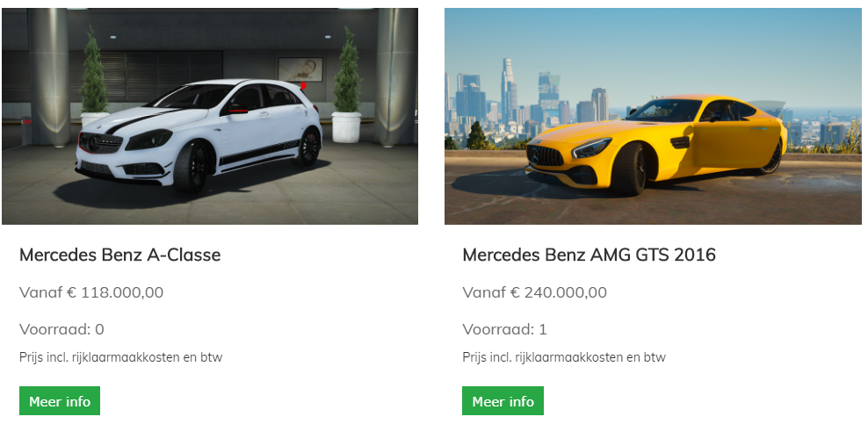Click the Vanaf € 240.000,00 price
868x424 pixels.
point(535,291)
